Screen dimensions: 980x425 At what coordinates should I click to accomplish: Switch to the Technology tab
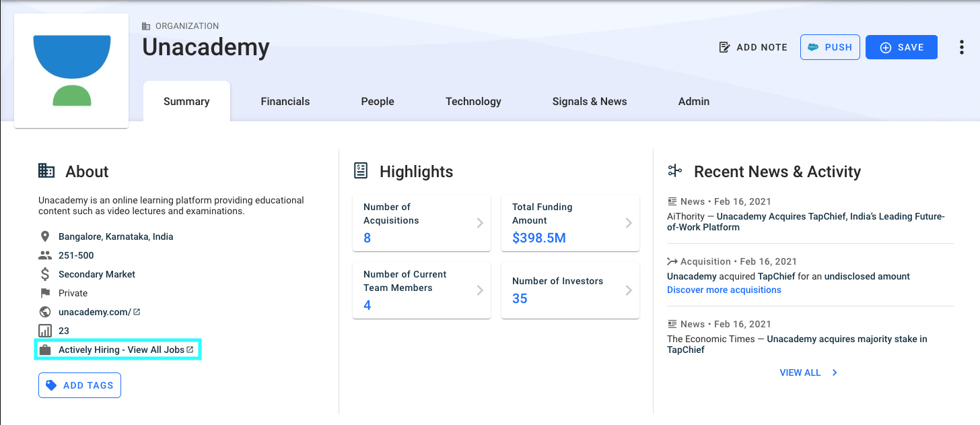point(473,102)
